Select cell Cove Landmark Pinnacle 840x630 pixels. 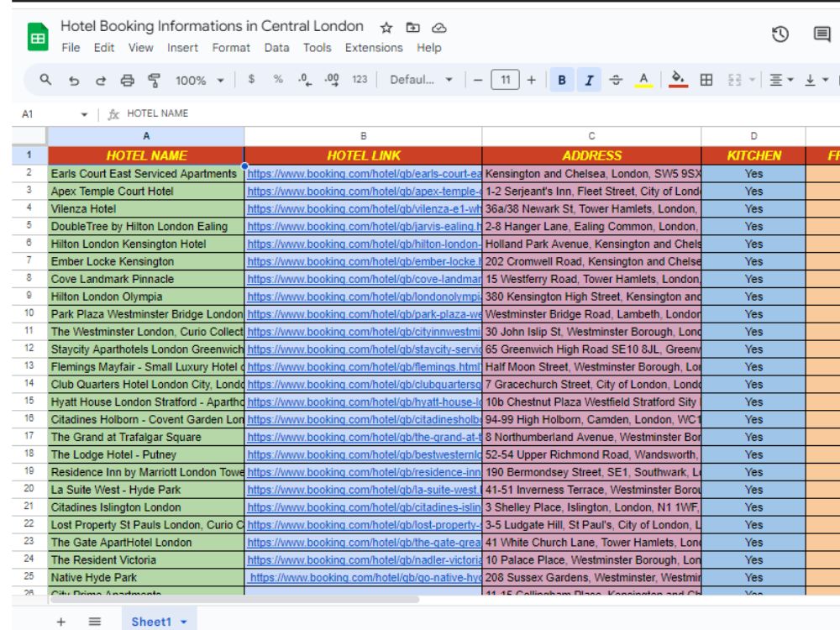pos(145,279)
